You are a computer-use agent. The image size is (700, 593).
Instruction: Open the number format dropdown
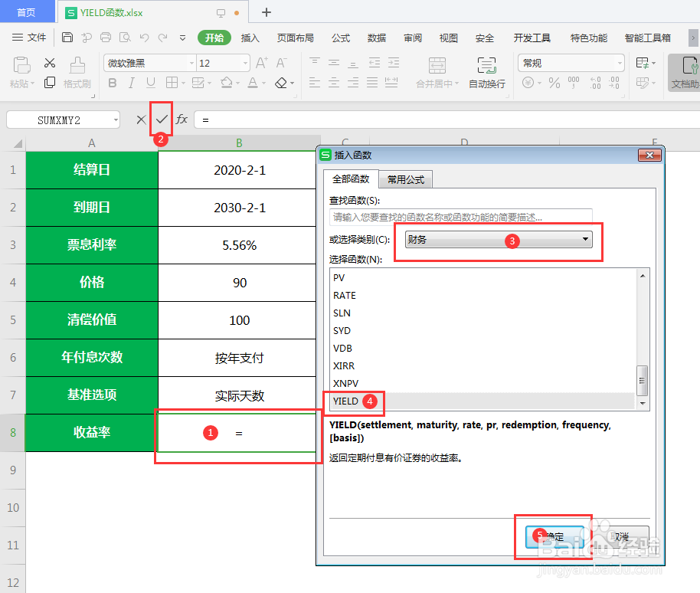pos(620,64)
